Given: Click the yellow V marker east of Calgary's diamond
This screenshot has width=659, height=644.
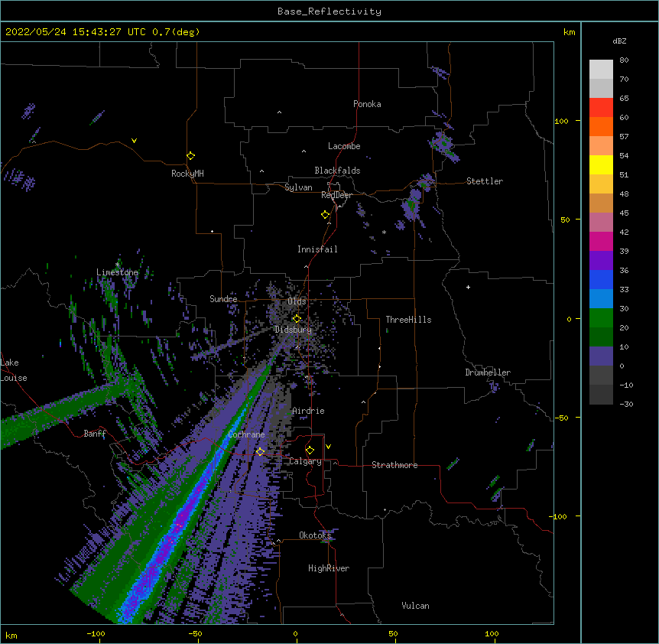Looking at the screenshot, I should (x=328, y=447).
